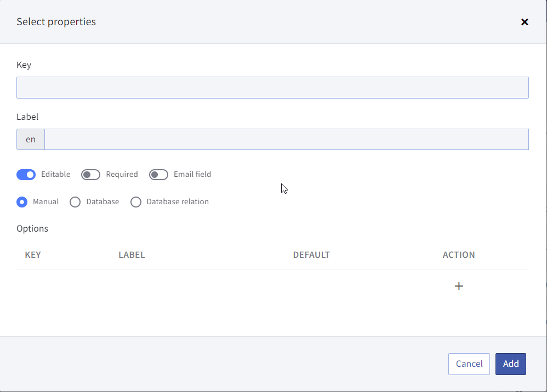Click the 'Email field' text label
The width and height of the screenshot is (547, 392).
click(192, 174)
